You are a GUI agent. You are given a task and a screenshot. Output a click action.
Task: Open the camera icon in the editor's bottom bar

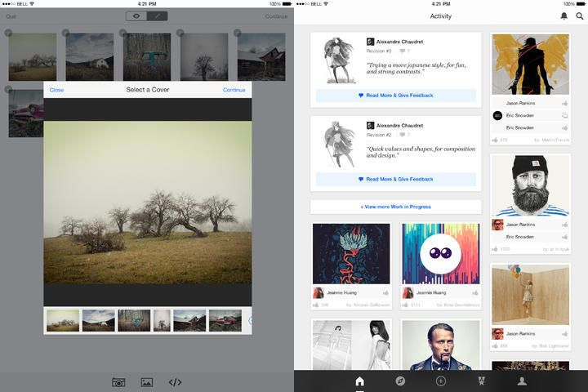point(118,382)
